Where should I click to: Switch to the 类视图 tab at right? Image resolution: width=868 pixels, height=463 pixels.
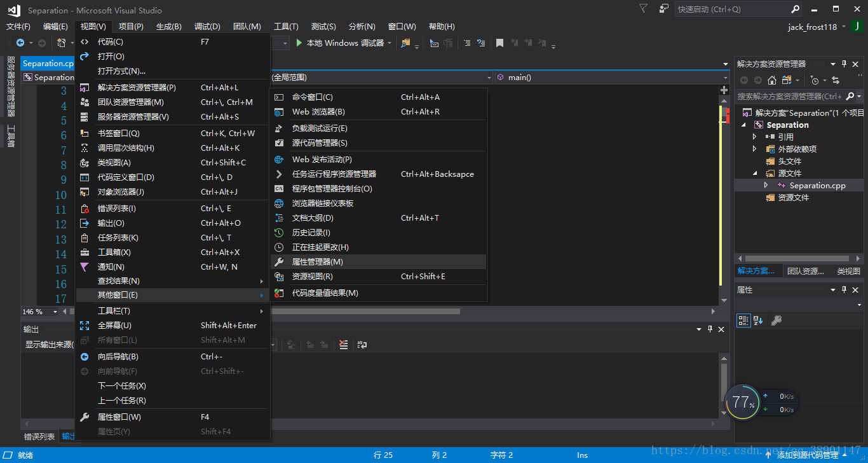click(x=848, y=271)
